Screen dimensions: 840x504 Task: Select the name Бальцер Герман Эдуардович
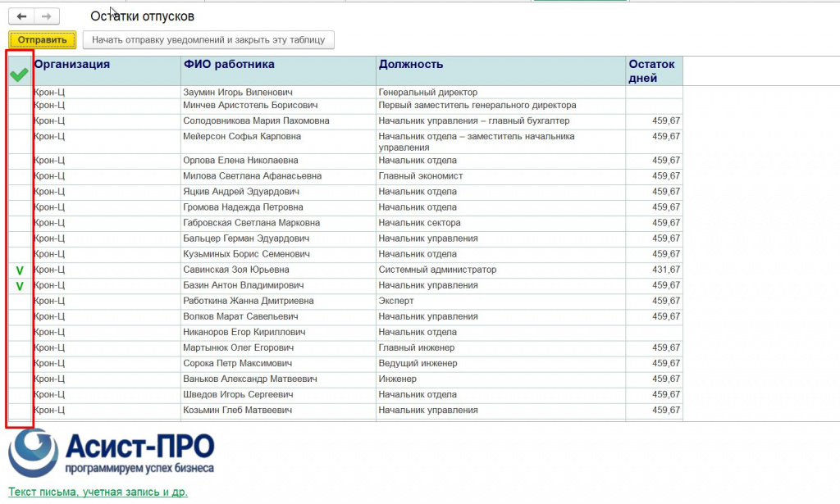246,238
